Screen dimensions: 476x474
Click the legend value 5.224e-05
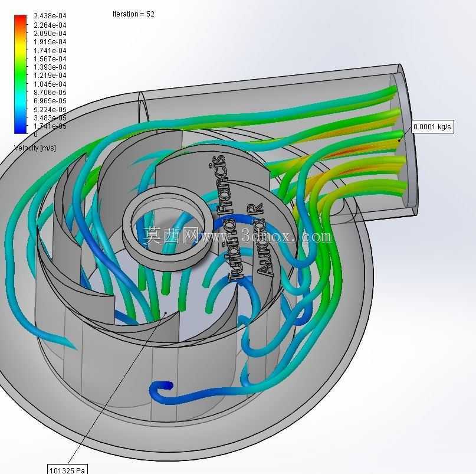pos(50,109)
